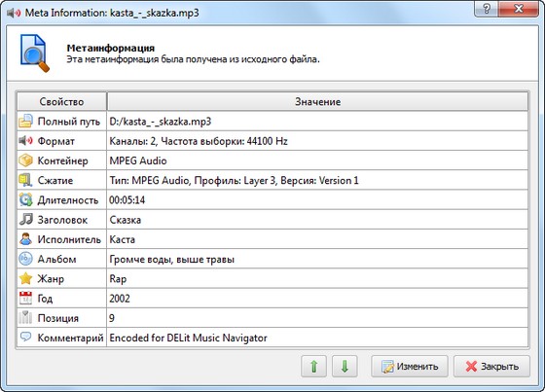Click the green down arrow button
Screen dimensions: 545x392
(345, 367)
